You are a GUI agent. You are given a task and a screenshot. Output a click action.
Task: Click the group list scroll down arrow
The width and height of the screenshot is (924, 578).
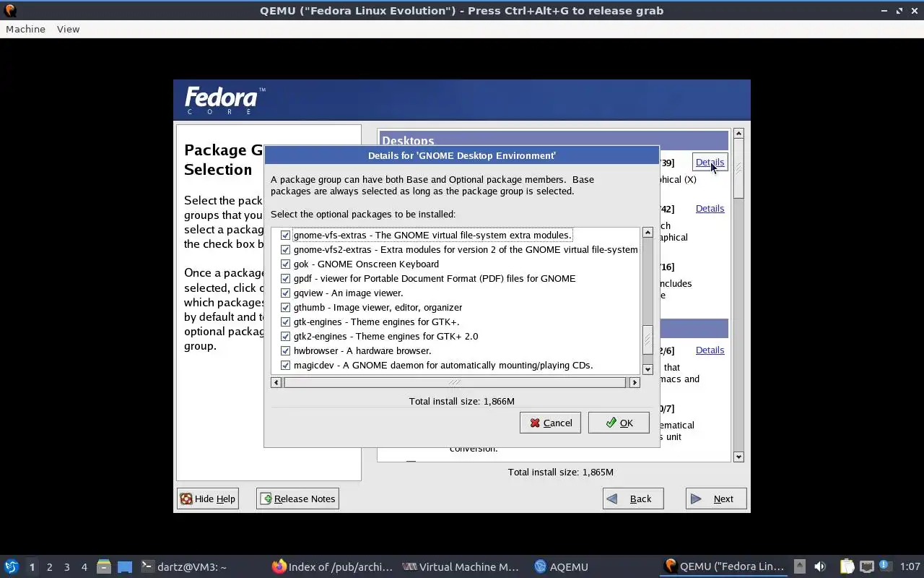738,457
